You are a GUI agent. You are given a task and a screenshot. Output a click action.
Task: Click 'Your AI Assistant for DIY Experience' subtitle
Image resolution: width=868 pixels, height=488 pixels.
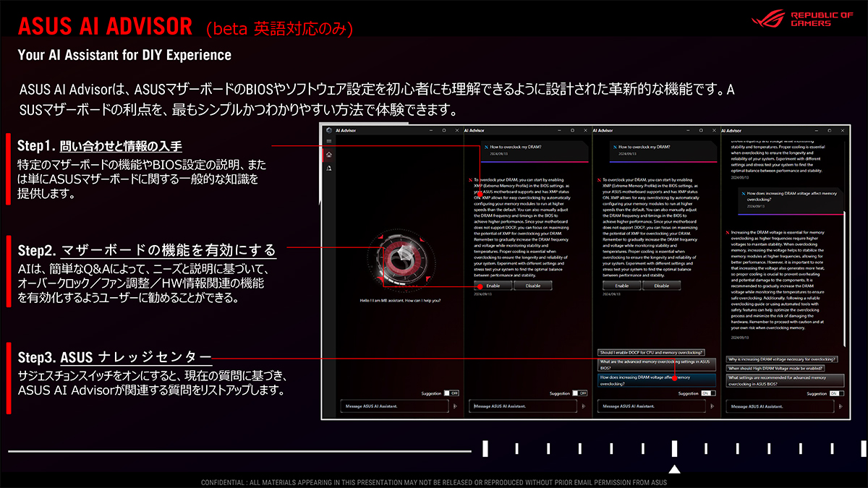coord(124,55)
